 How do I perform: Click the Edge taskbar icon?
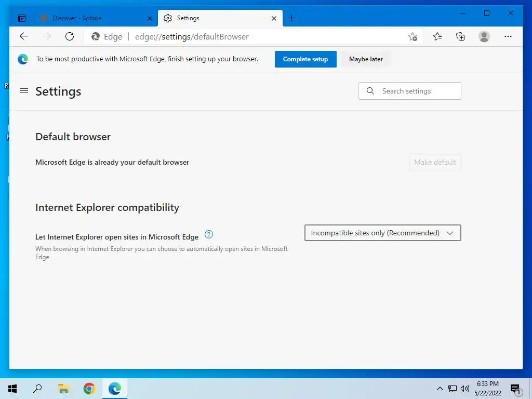(x=115, y=389)
